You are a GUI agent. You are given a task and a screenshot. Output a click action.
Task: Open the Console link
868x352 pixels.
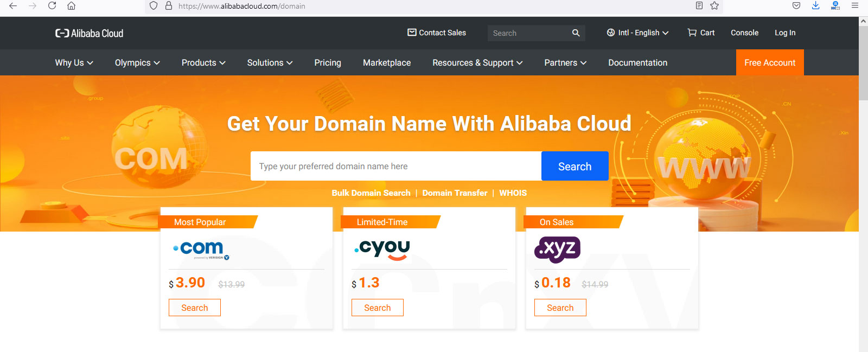[744, 33]
